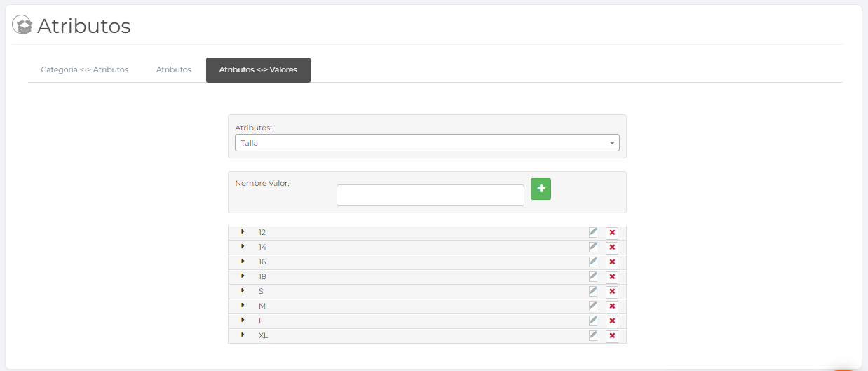Select the value text M
This screenshot has width=868, height=371.
point(262,306)
